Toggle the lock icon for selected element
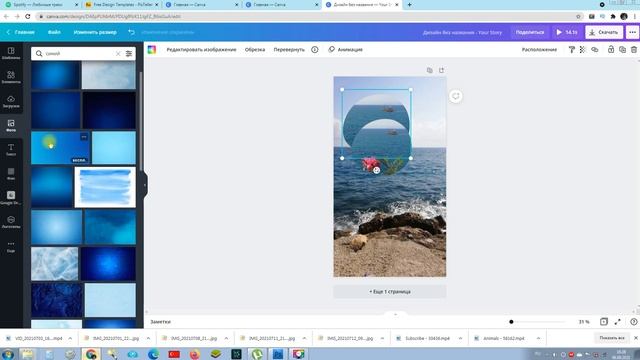The height and width of the screenshot is (360, 640). pyautogui.click(x=611, y=49)
